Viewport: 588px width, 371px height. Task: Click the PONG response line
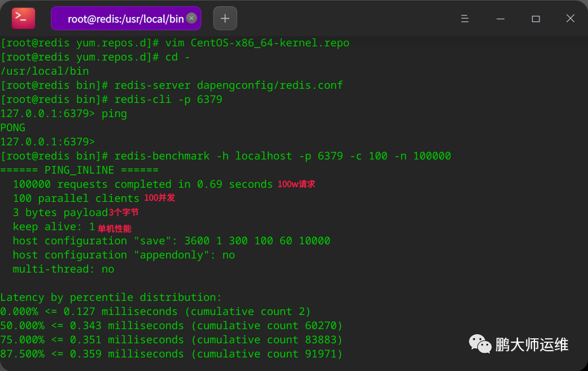[x=13, y=128]
